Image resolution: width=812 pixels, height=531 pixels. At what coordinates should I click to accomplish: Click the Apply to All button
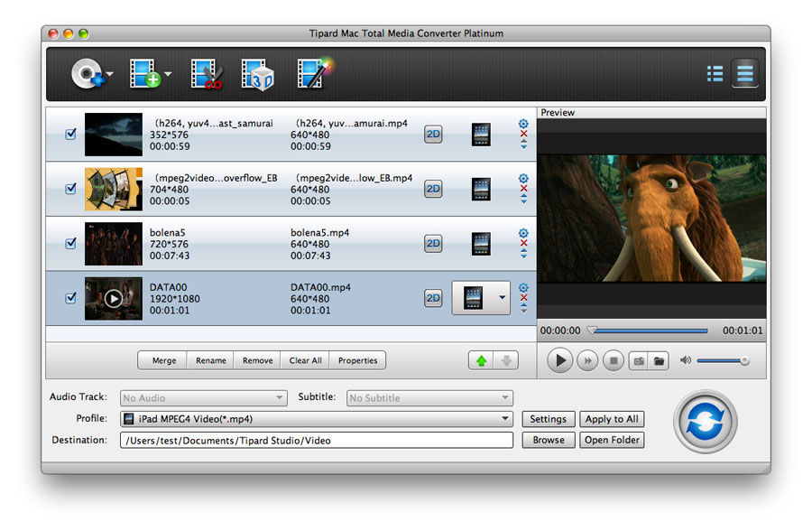click(612, 419)
